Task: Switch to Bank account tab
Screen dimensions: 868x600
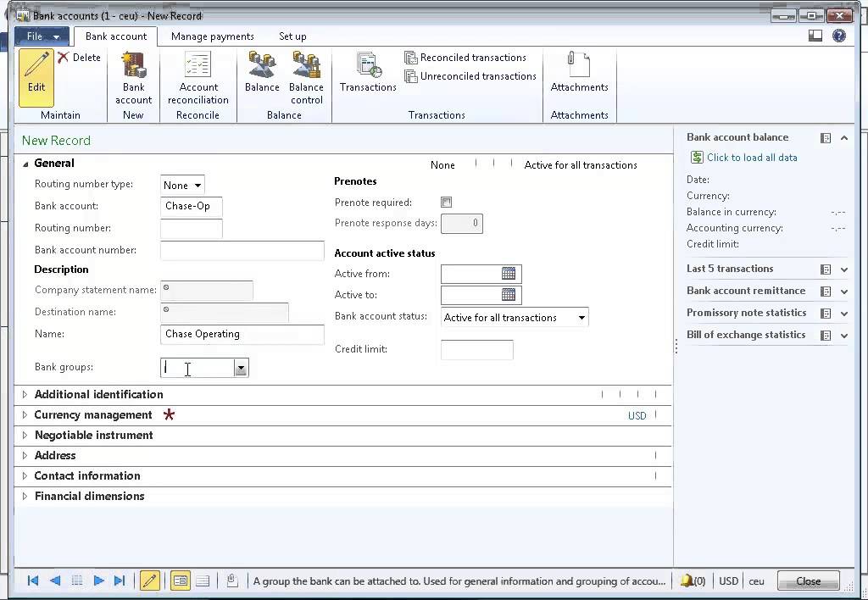Action: (x=115, y=36)
